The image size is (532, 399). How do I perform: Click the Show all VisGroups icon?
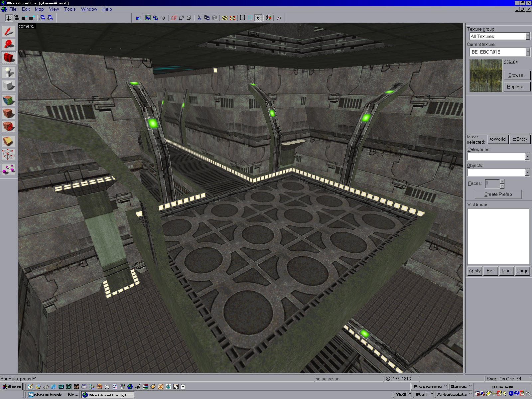coord(189,18)
